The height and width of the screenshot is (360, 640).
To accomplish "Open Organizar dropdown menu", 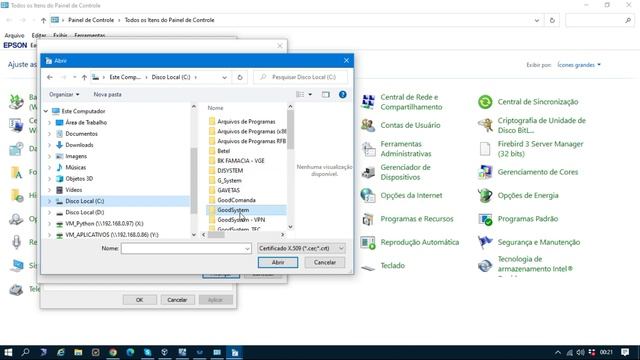I will coord(64,94).
